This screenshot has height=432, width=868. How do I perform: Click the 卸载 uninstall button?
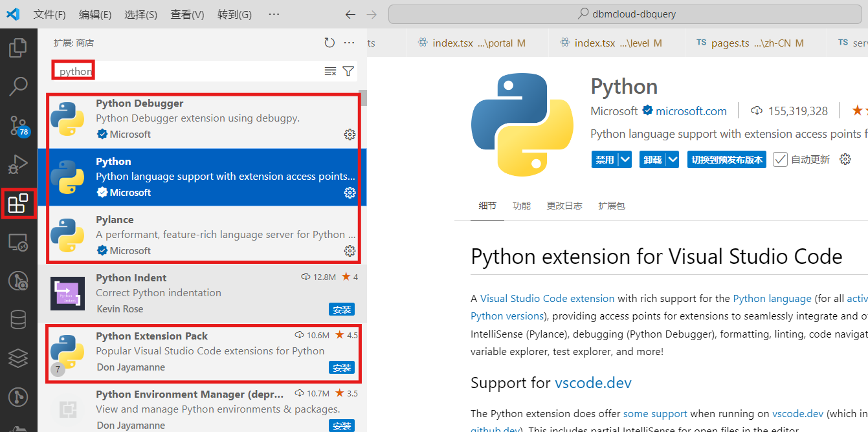click(x=652, y=159)
